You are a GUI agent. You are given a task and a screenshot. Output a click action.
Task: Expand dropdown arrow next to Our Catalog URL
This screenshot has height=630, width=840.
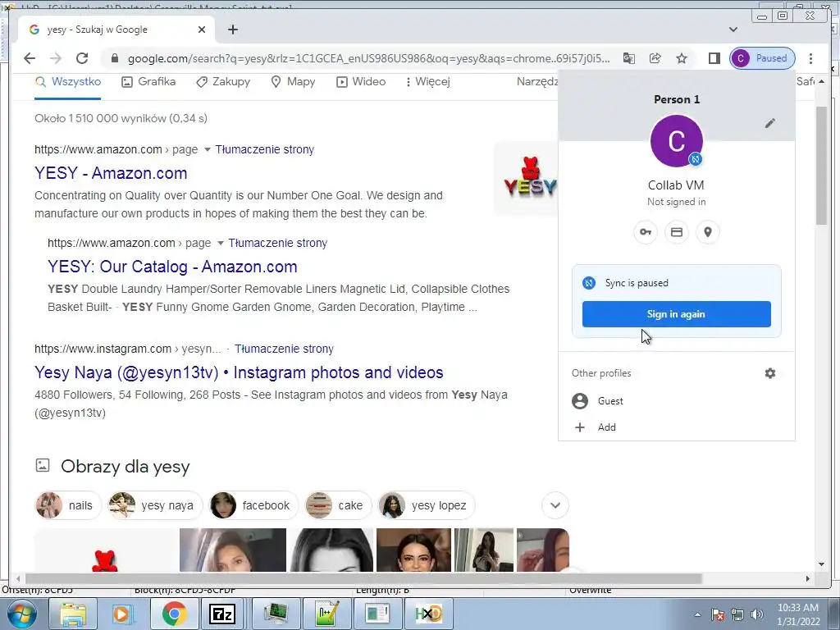pyautogui.click(x=220, y=243)
